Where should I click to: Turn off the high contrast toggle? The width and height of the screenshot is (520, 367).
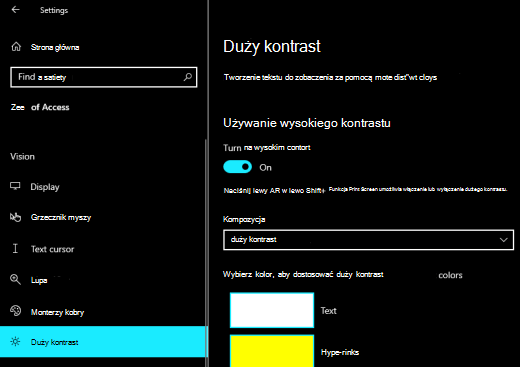tap(237, 167)
